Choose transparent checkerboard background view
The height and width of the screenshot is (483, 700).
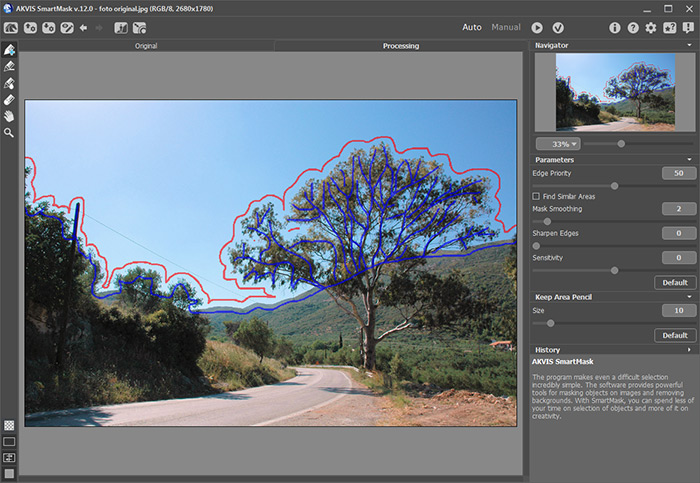click(x=9, y=425)
